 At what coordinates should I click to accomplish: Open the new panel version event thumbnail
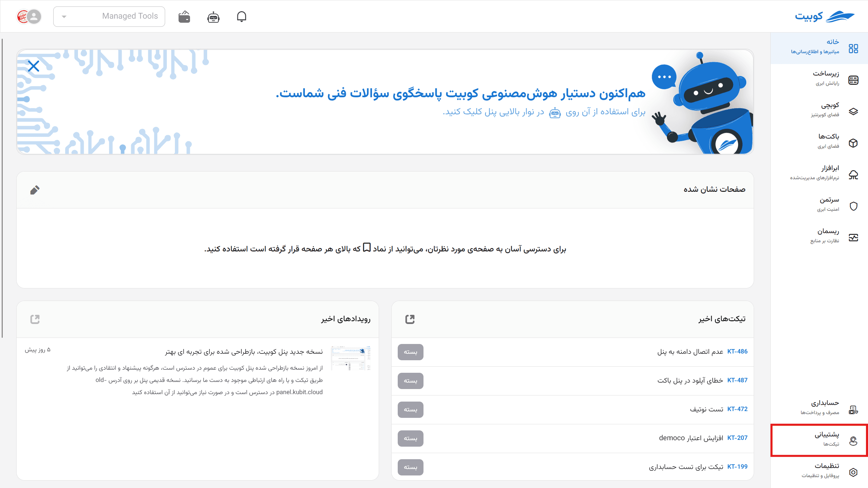coord(351,358)
